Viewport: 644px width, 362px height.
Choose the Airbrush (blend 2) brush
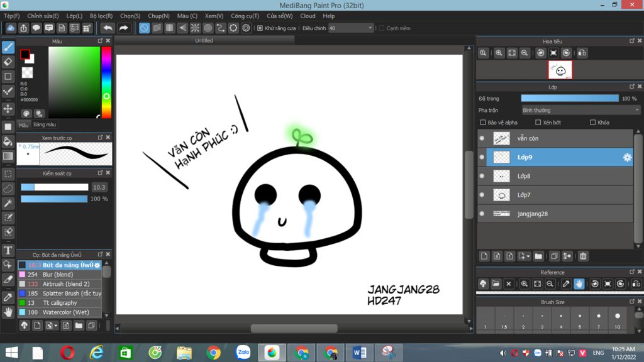(x=60, y=284)
